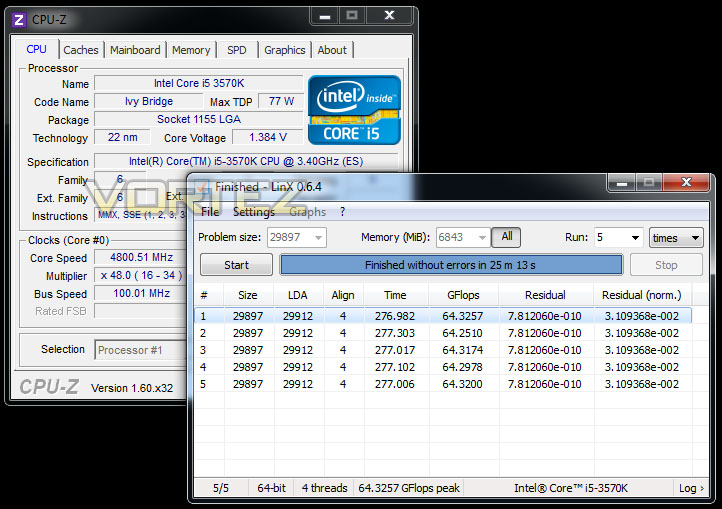Image resolution: width=722 pixels, height=509 pixels.
Task: Select result row with time 277.017
Action: [x=443, y=350]
